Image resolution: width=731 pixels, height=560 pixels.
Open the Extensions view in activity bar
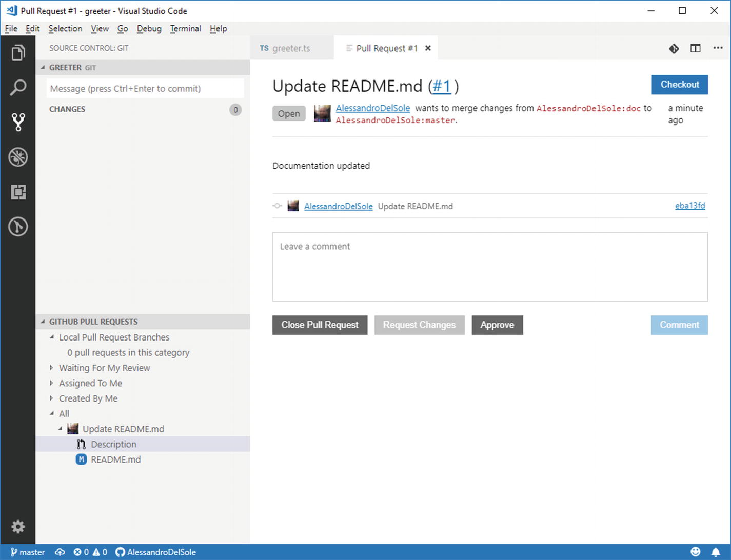18,192
